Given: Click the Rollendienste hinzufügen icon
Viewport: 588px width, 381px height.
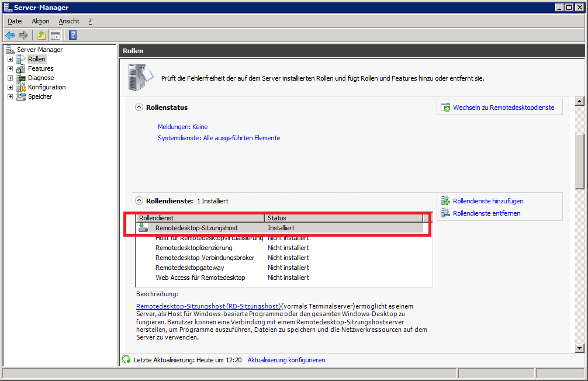Looking at the screenshot, I should [x=445, y=201].
